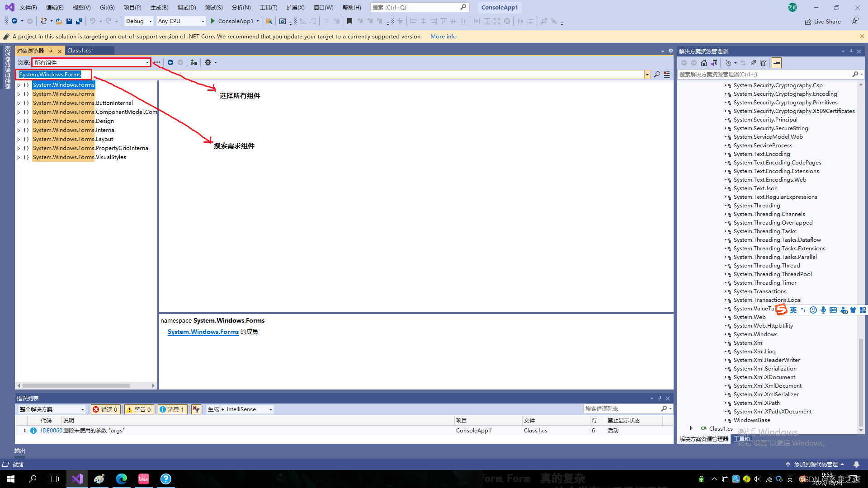
Task: Click the show all files icon
Action: tap(763, 63)
